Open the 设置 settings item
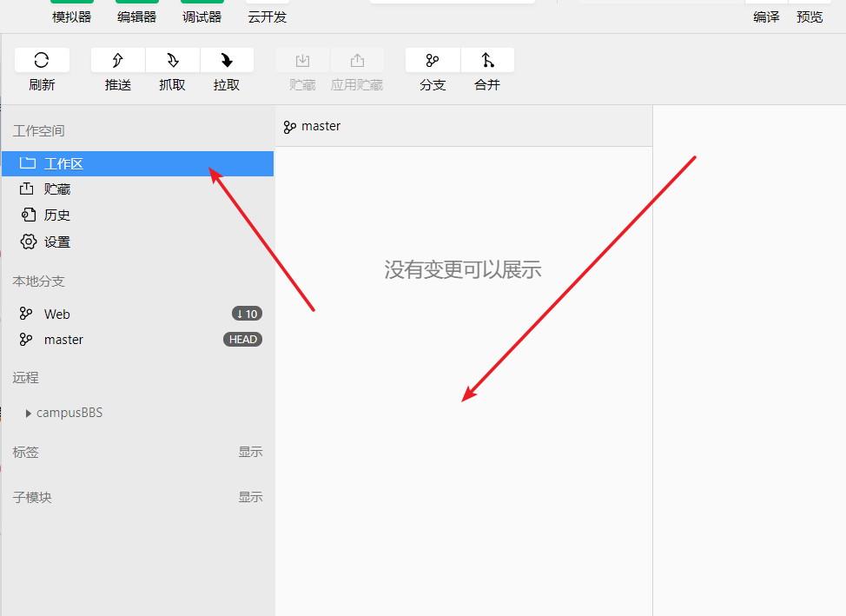Screen dimensions: 846x616 pos(137,242)
